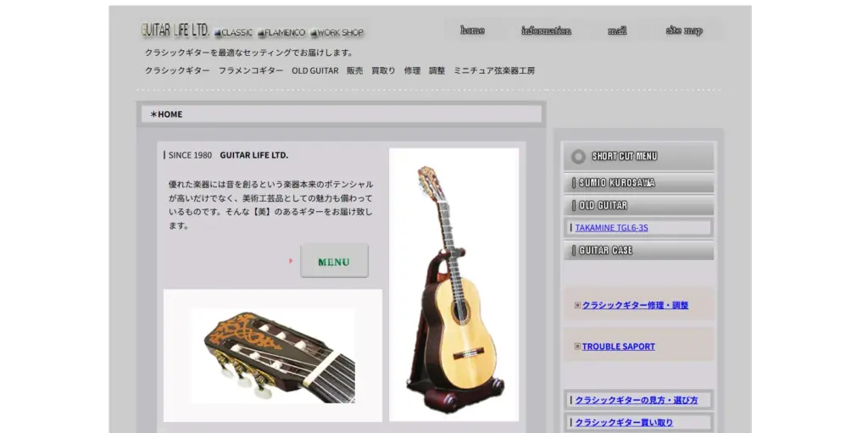Open the OLD GUITAR shortcut

coord(639,205)
